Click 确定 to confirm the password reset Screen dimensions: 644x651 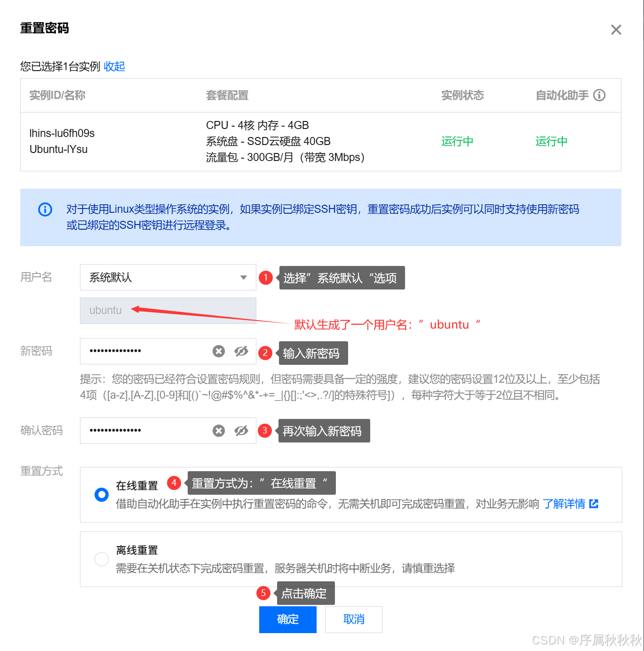[x=287, y=619]
